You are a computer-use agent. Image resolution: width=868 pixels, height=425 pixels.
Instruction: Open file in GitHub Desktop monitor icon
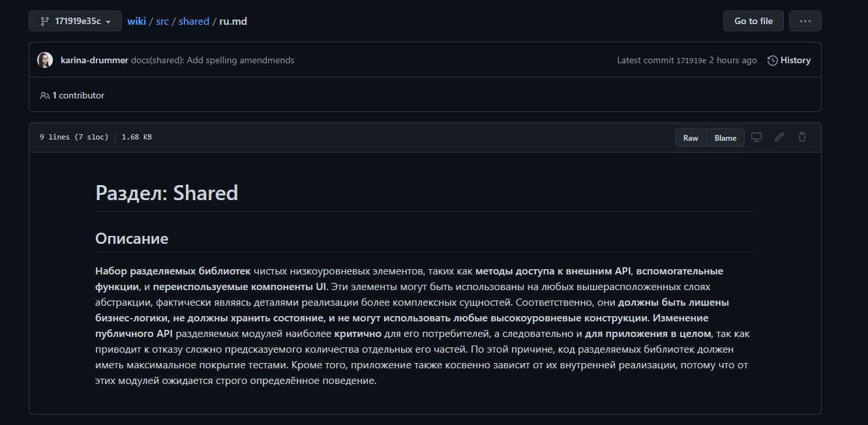(x=756, y=137)
